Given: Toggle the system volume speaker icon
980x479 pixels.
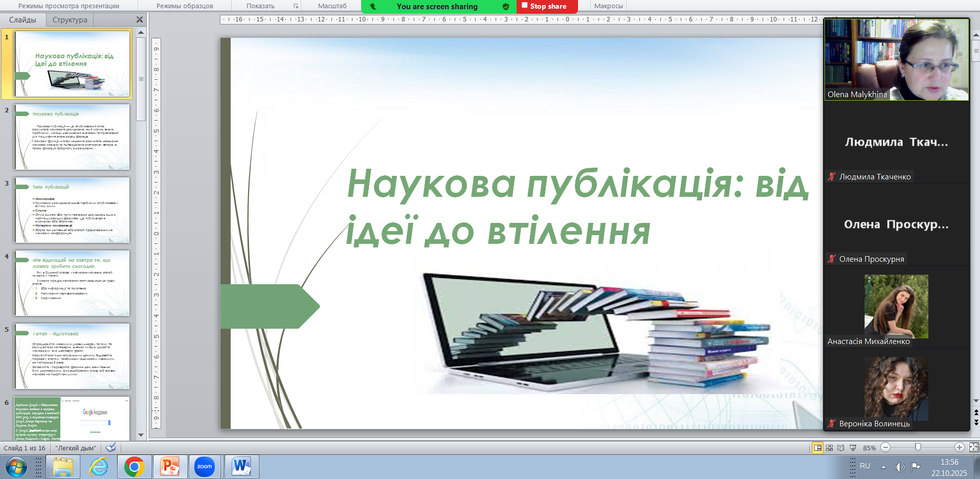Looking at the screenshot, I should click(900, 467).
